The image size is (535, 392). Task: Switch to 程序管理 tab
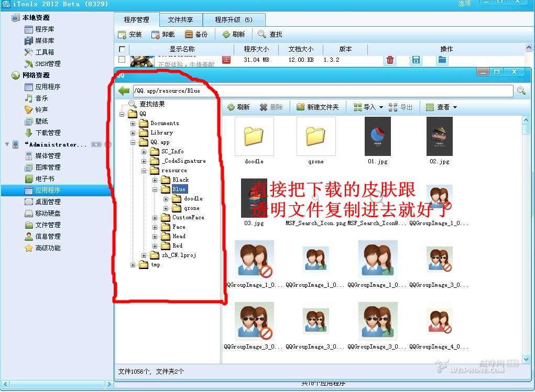(x=136, y=20)
